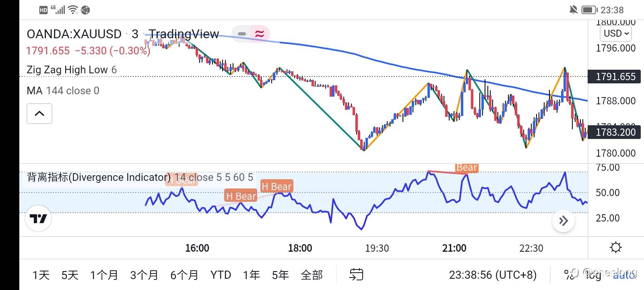Open the USD currency dropdown
Image resolution: width=644 pixels, height=290 pixels.
616,33
